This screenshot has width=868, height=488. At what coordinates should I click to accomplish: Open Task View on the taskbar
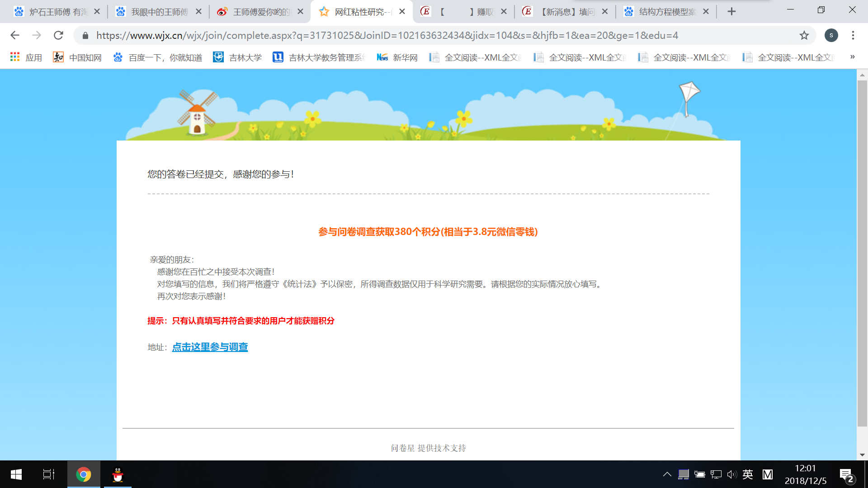48,474
